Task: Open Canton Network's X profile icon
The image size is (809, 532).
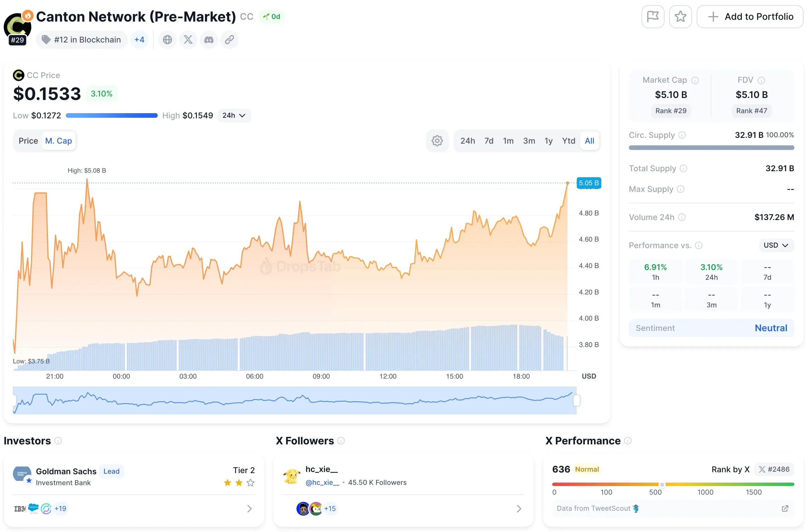Action: click(x=188, y=39)
